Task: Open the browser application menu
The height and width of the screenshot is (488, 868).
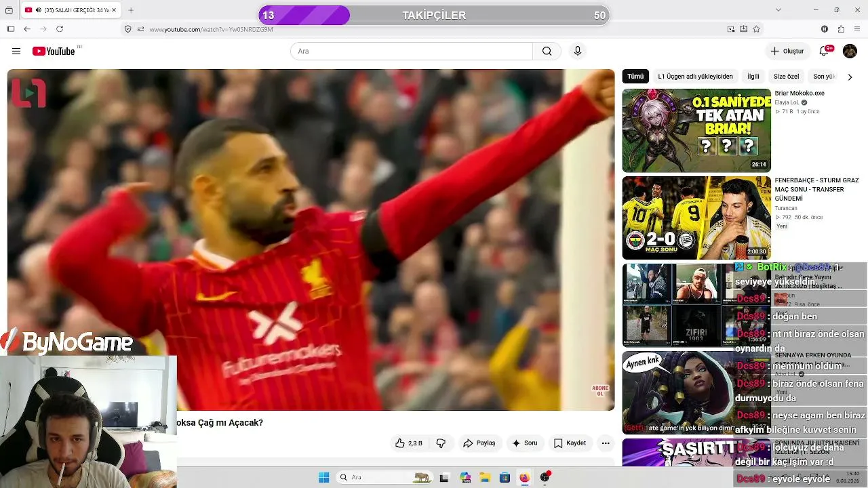Action: pyautogui.click(x=857, y=29)
